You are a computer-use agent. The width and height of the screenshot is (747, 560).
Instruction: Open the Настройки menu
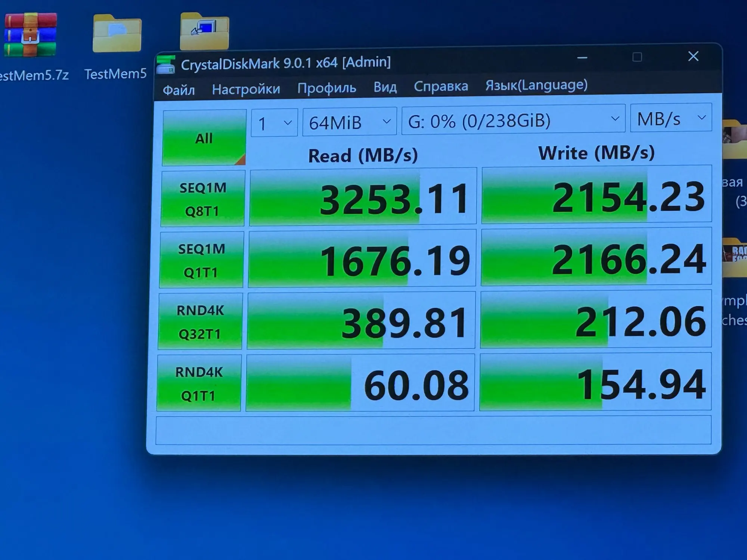pyautogui.click(x=246, y=89)
